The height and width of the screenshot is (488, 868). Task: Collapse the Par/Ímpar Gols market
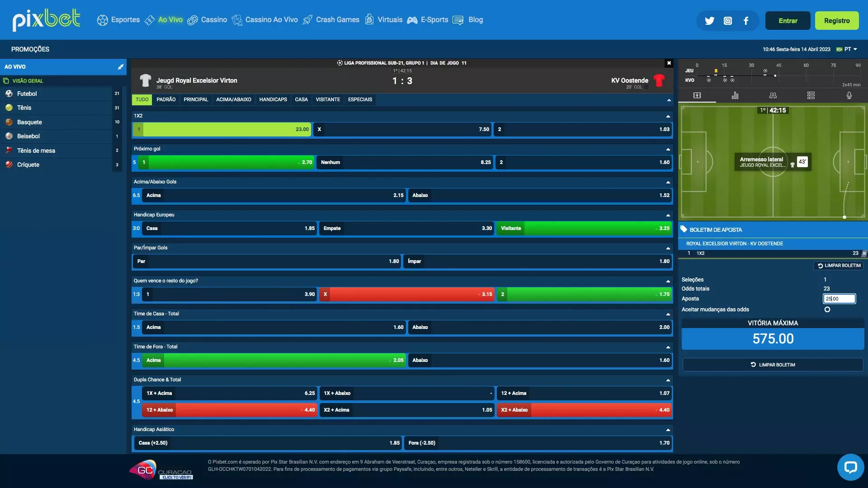(x=668, y=248)
